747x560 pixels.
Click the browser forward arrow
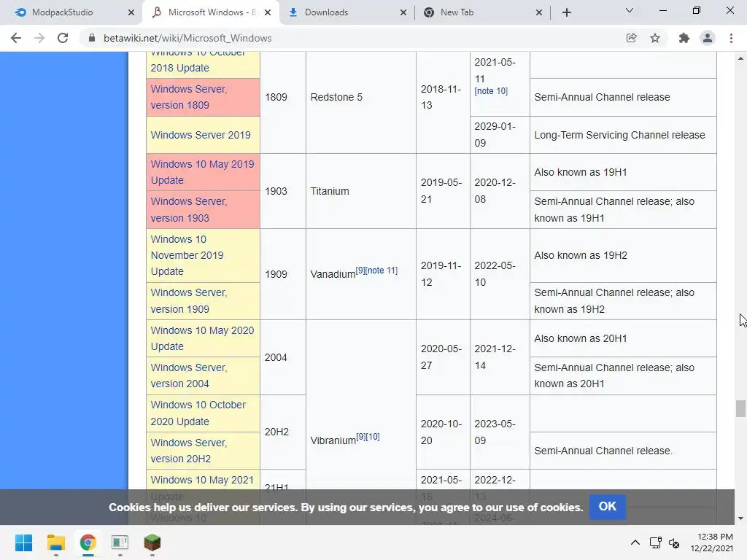click(39, 38)
